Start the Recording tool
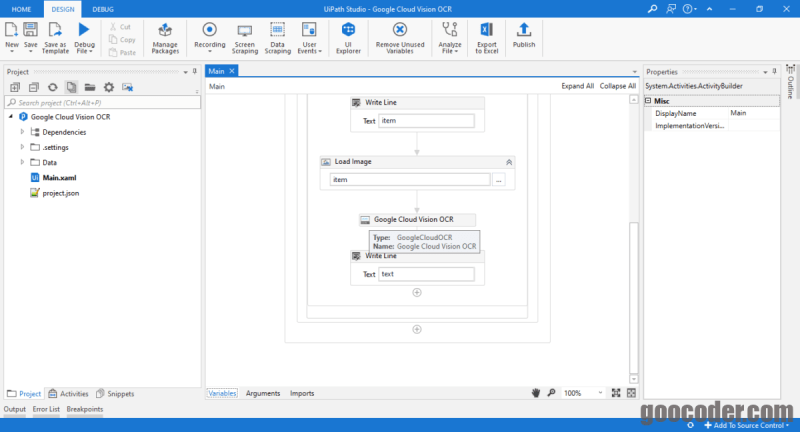 tap(209, 36)
